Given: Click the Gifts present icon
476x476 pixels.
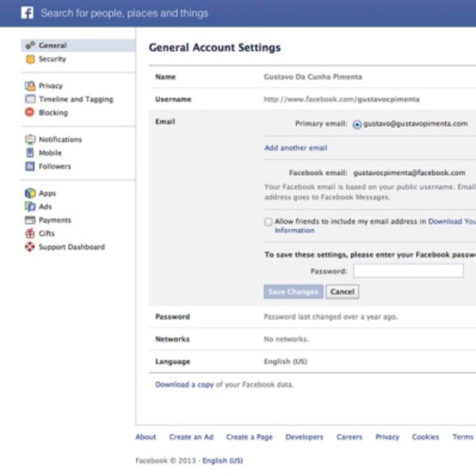Looking at the screenshot, I should [x=30, y=233].
